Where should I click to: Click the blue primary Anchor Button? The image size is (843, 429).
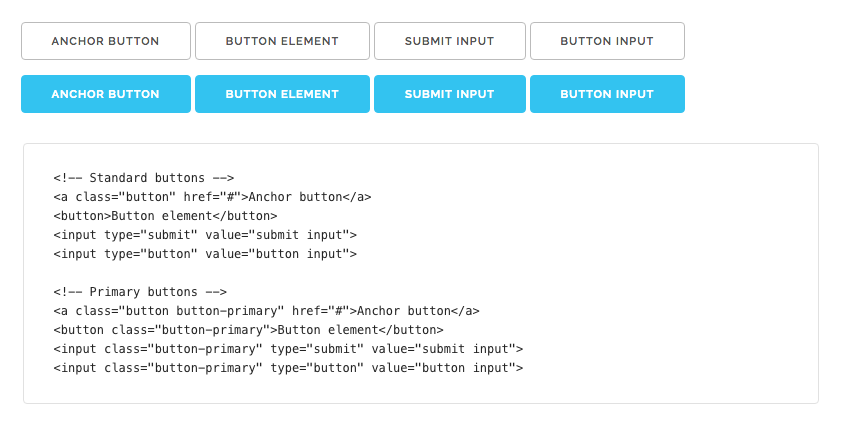coord(105,94)
